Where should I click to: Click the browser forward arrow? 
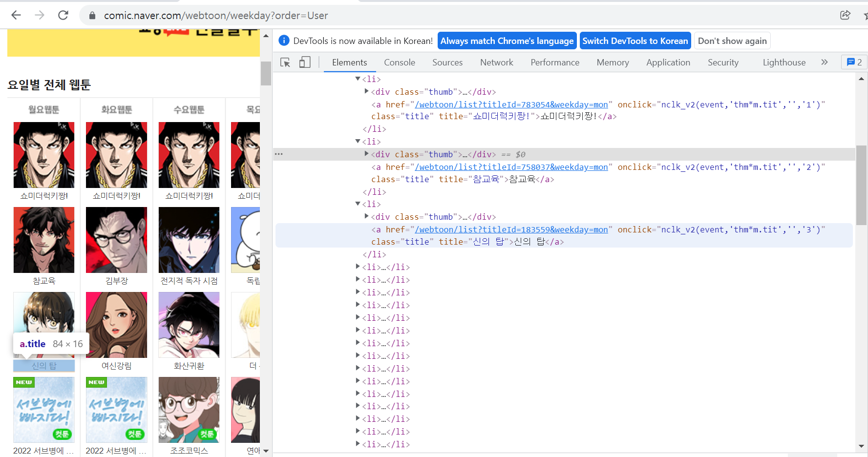tap(40, 15)
